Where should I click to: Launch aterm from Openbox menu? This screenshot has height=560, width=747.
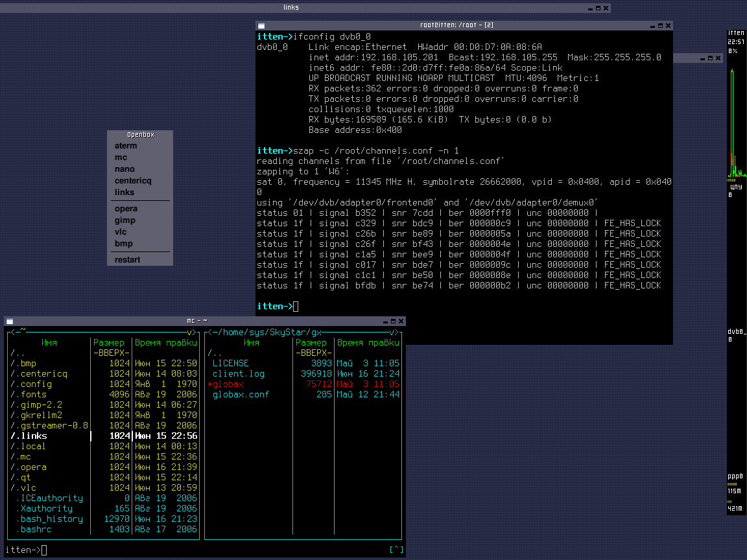[126, 146]
